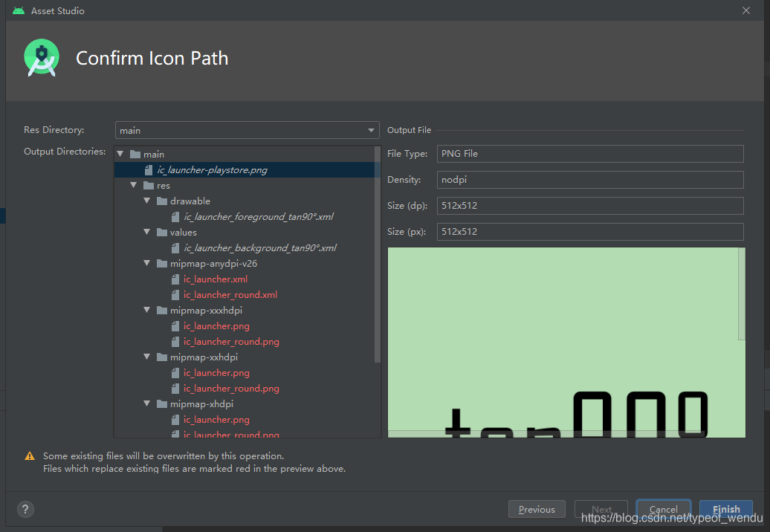Click the Size (px) field

coord(590,232)
